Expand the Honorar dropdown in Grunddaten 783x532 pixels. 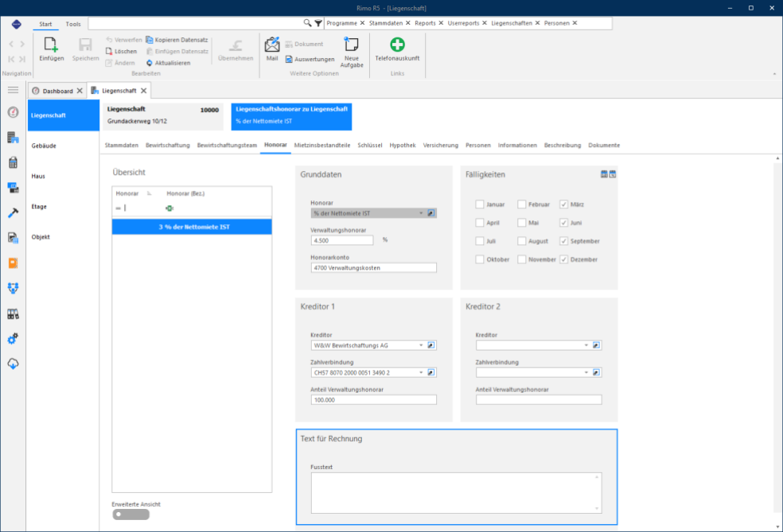[421, 213]
